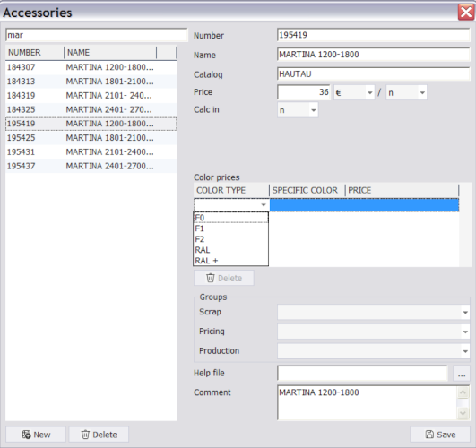Select row 184307 MARTINA 1200-1800

pos(91,67)
